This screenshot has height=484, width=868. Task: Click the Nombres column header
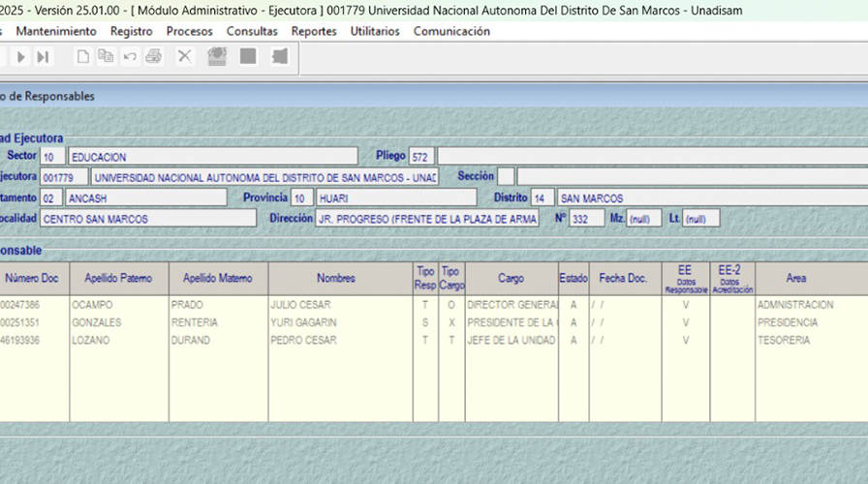(x=340, y=279)
